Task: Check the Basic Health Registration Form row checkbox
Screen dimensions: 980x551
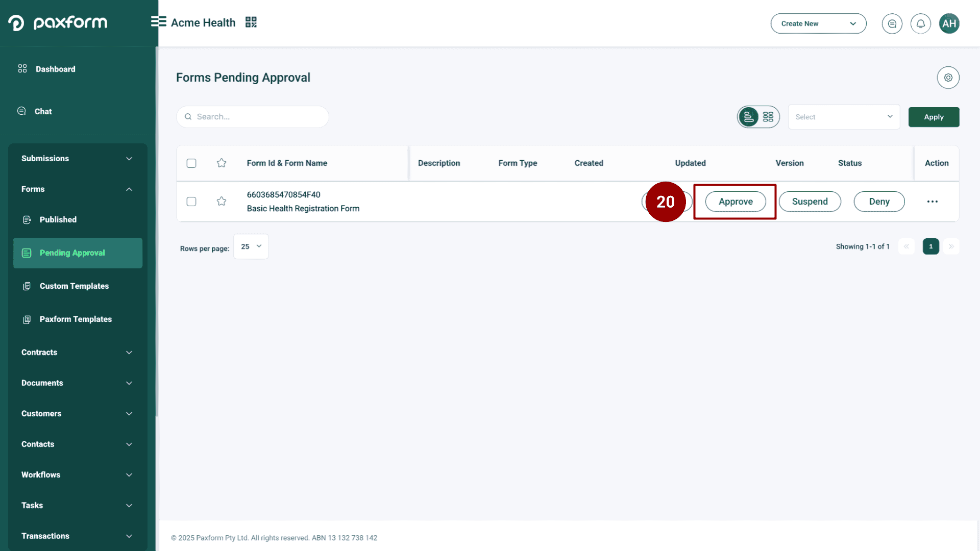Action: [x=191, y=202]
